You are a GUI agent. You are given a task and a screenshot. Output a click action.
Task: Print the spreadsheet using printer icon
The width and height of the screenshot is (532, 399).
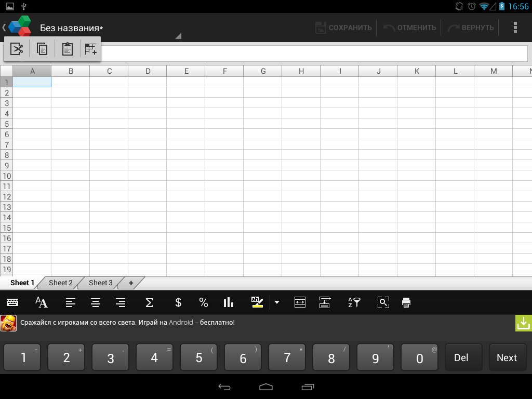406,302
